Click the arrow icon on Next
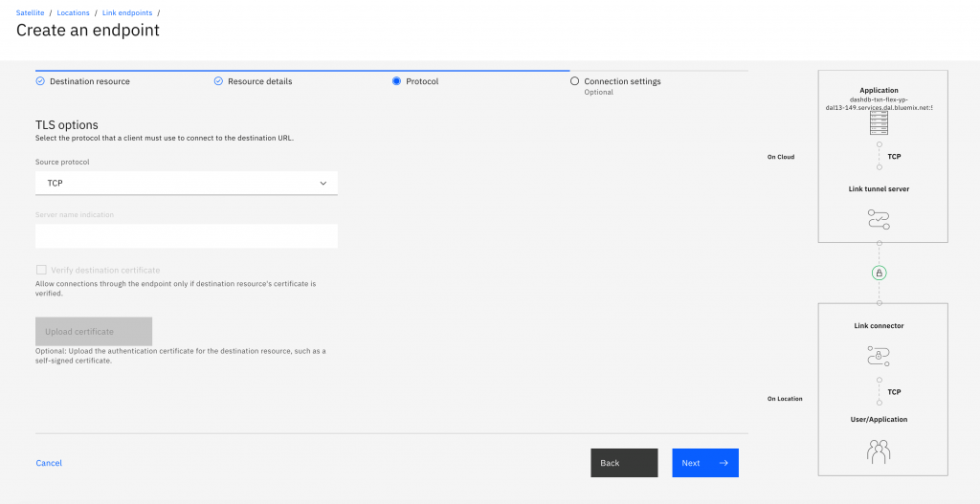Viewport: 980px width, 504px height. coord(724,463)
